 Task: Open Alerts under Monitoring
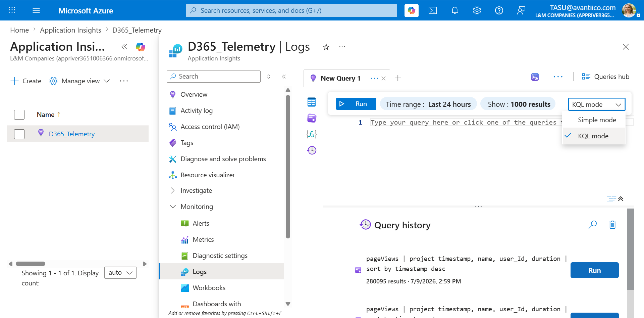pyautogui.click(x=201, y=223)
